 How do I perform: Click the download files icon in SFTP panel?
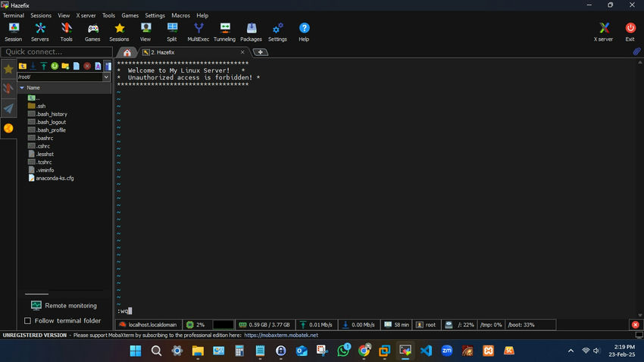pos(33,66)
